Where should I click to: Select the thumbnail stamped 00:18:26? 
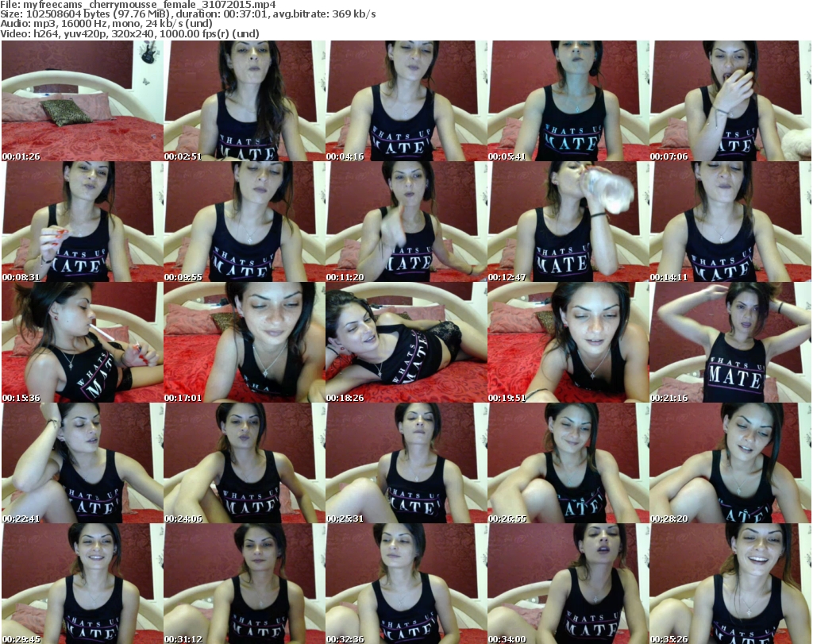pyautogui.click(x=406, y=342)
